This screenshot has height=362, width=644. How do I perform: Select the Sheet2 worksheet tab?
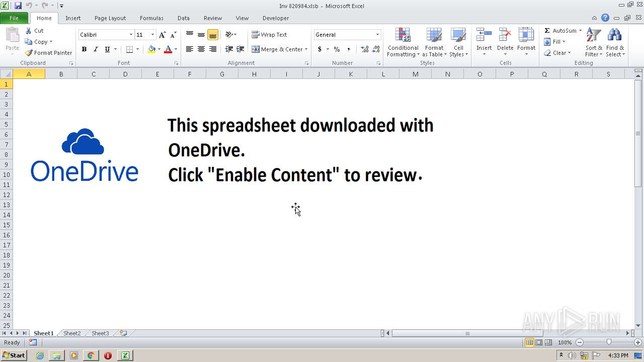tap(72, 333)
